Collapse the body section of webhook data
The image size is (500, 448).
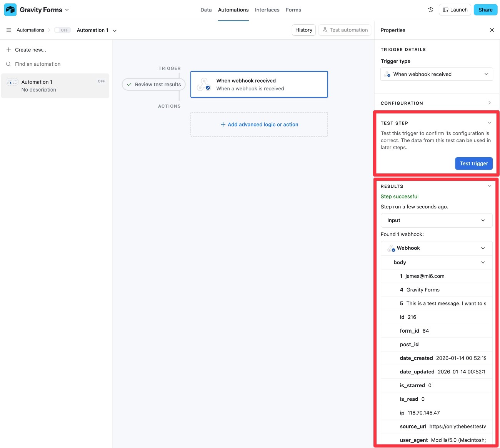(x=483, y=262)
